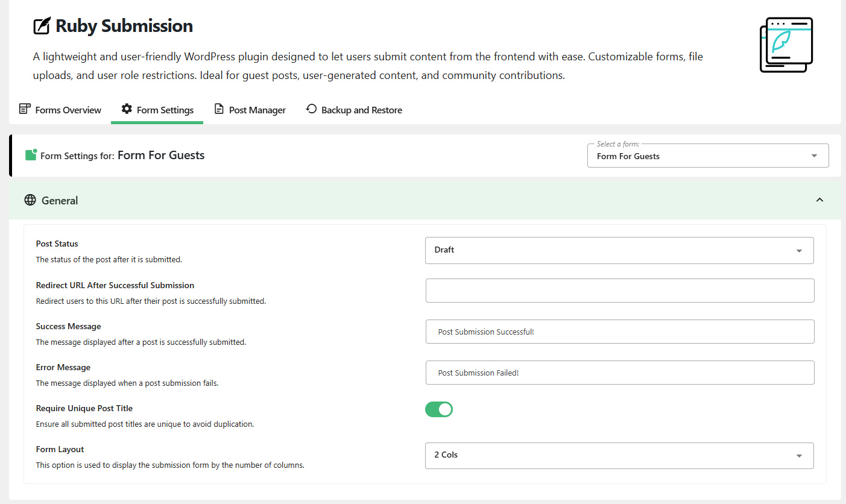Open the Post Status Draft dropdown
846x504 pixels.
[619, 250]
